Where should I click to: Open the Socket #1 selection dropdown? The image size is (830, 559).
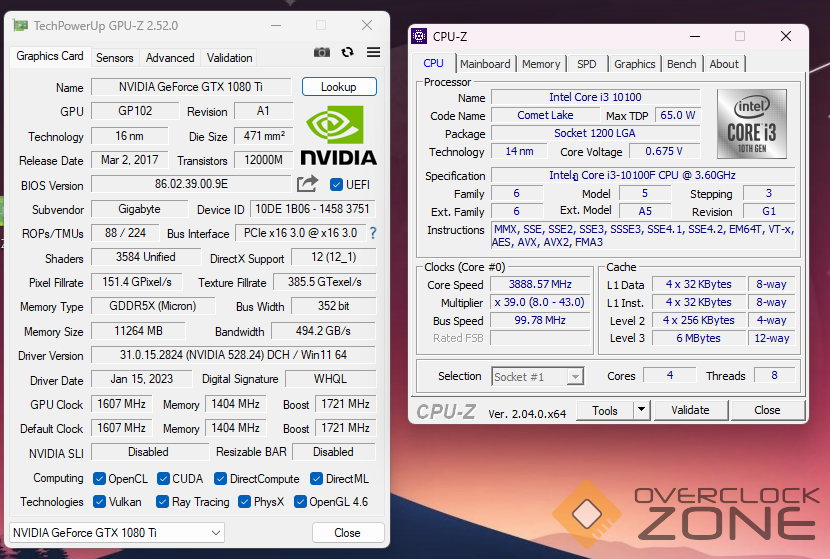(x=538, y=376)
